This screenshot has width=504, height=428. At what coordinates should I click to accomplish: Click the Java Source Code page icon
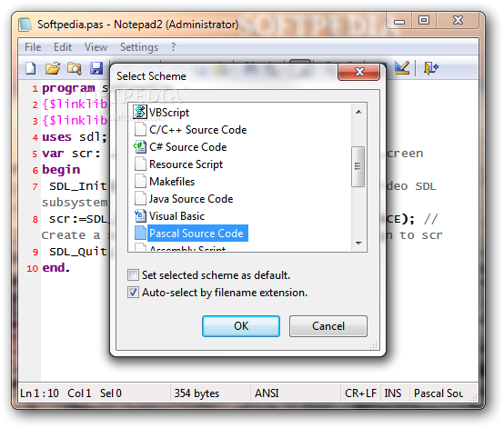140,199
